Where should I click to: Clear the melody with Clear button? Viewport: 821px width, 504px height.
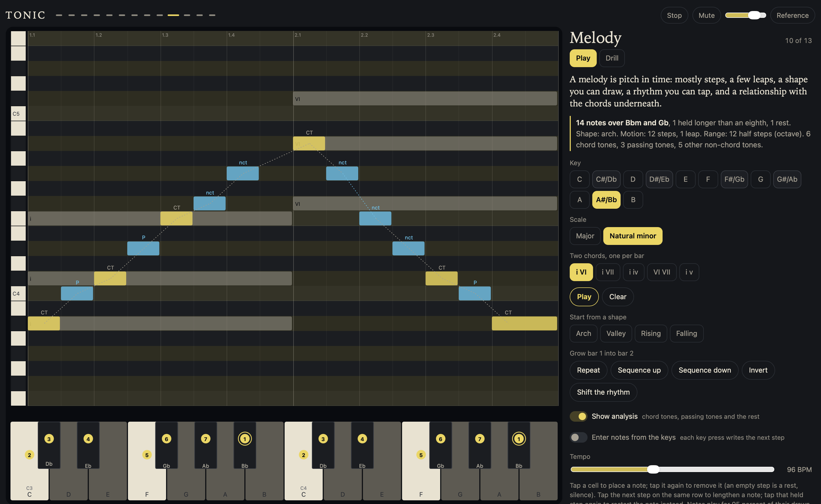[x=618, y=297]
